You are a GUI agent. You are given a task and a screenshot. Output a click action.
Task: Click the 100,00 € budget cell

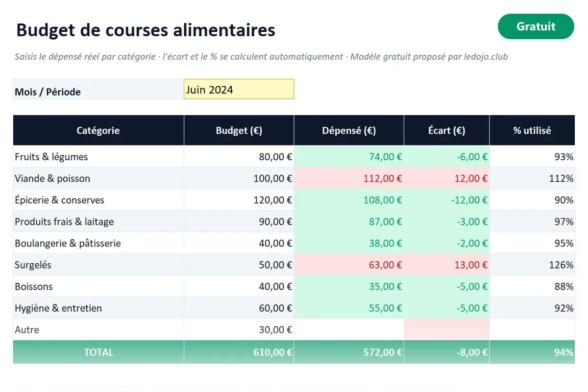click(x=239, y=178)
